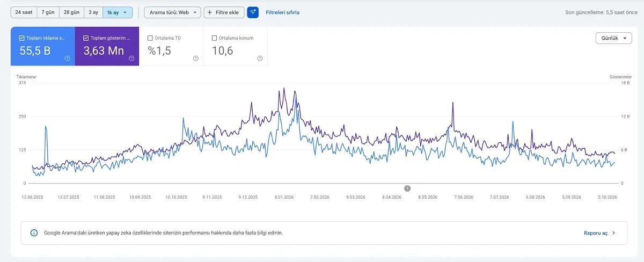
Task: Click the Raporu aç link
Action: tap(596, 233)
